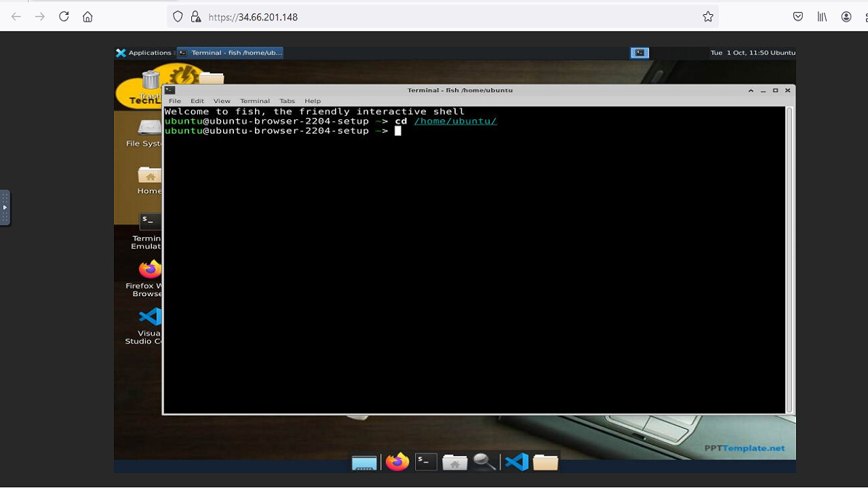Screen dimensions: 868x488
Task: Open Firefox from the bottom dock
Action: 397,462
